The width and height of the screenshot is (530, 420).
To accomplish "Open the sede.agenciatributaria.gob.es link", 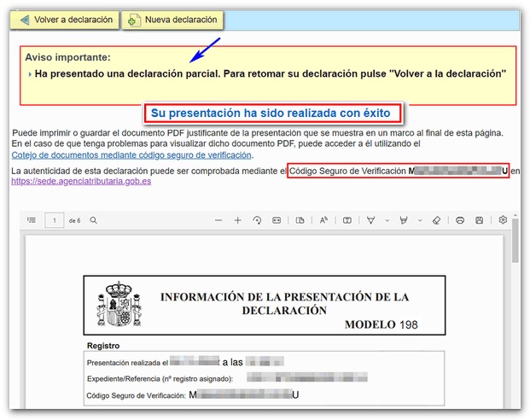I will pyautogui.click(x=82, y=182).
